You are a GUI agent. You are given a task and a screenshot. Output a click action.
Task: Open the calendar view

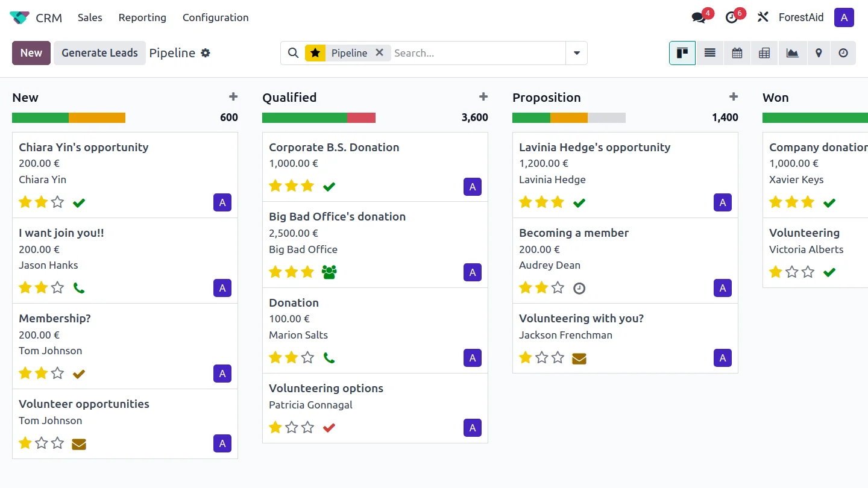click(x=737, y=53)
